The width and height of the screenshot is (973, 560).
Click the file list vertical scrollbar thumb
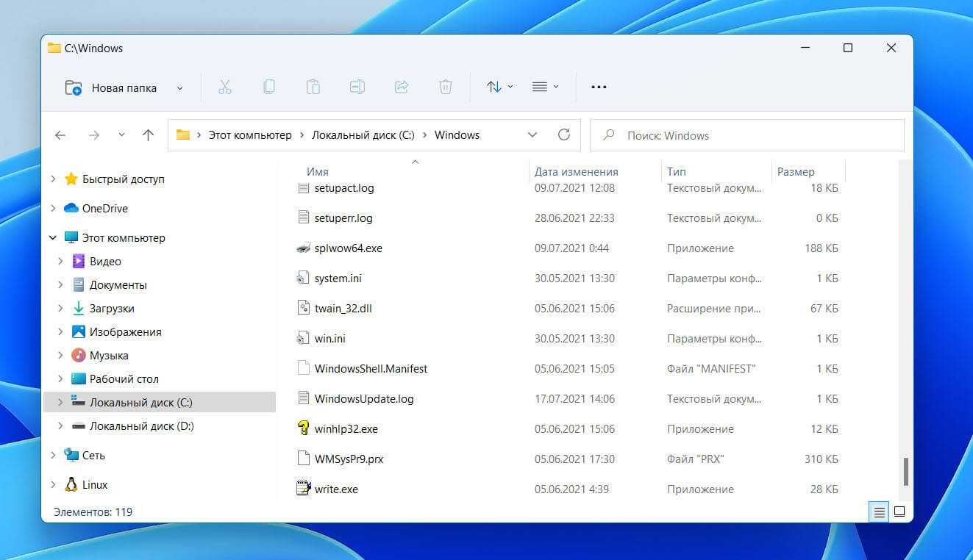pyautogui.click(x=906, y=470)
